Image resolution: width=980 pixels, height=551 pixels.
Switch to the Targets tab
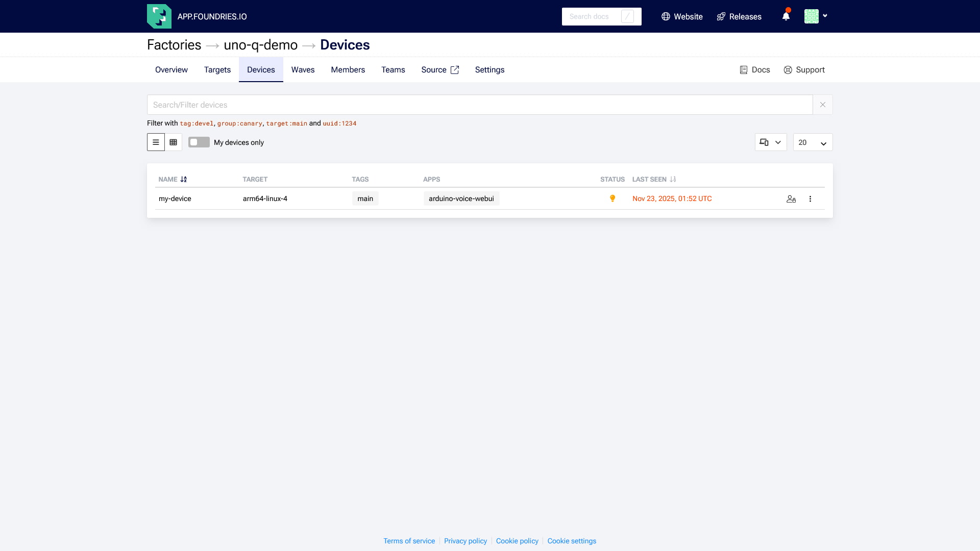click(x=217, y=69)
